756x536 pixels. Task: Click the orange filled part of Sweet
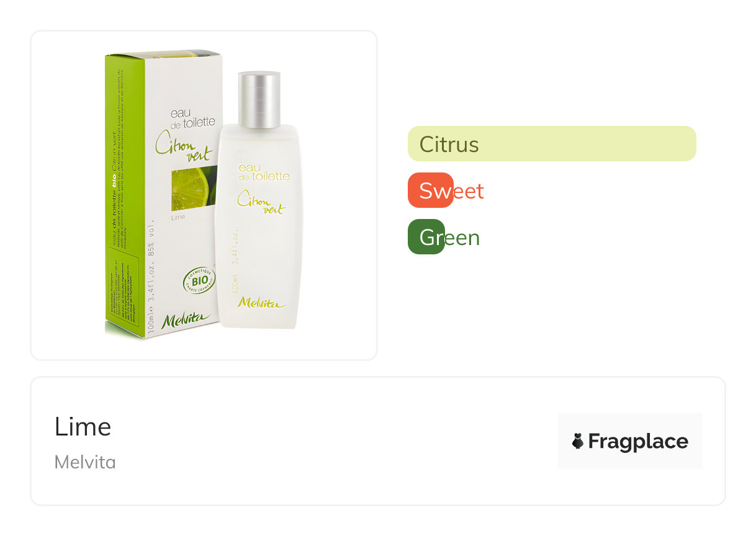(431, 190)
